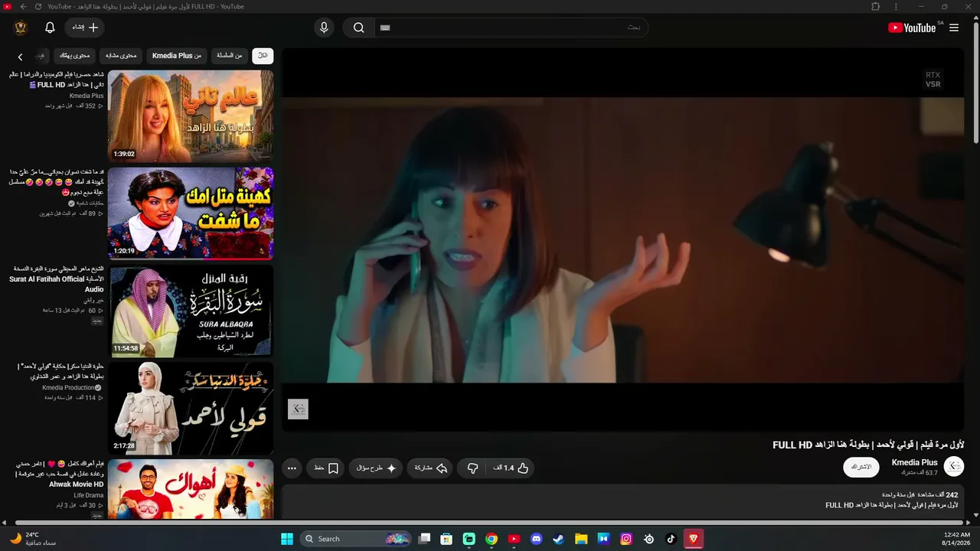Open the 'عالم تاني' video thumbnail

[191, 116]
